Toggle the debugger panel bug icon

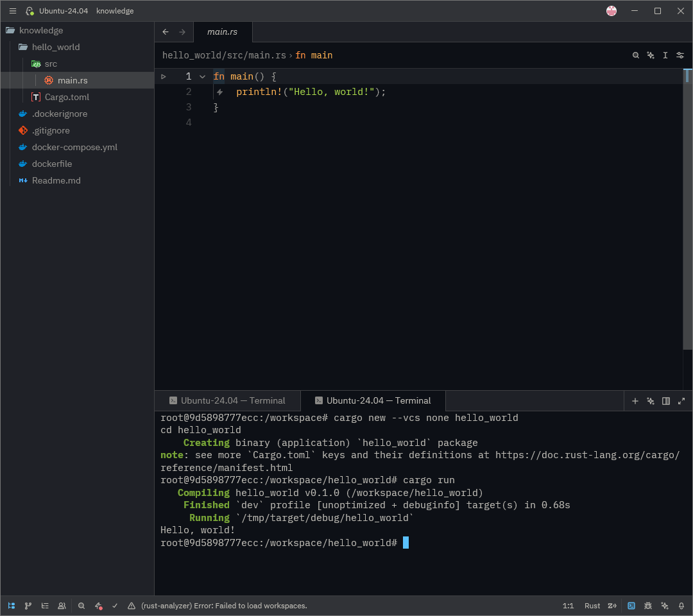[x=648, y=606]
